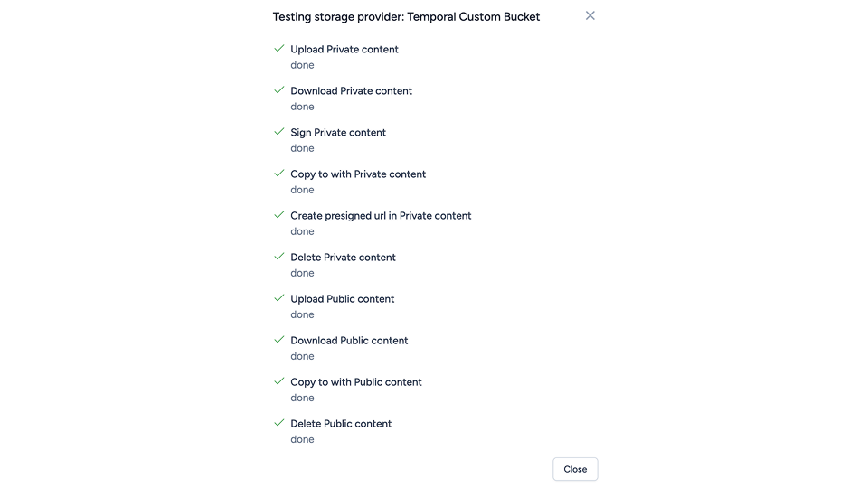
Task: Click the checkmark next to Sign Private content
Action: (x=279, y=132)
